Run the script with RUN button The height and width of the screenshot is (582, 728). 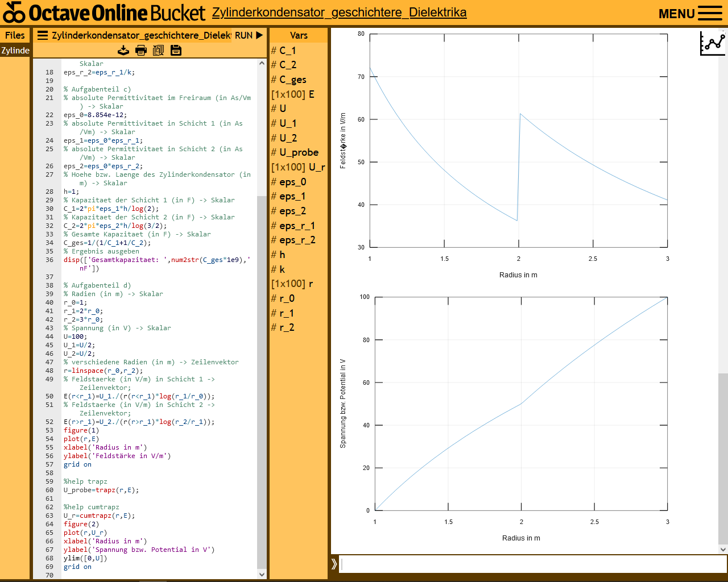tap(249, 35)
